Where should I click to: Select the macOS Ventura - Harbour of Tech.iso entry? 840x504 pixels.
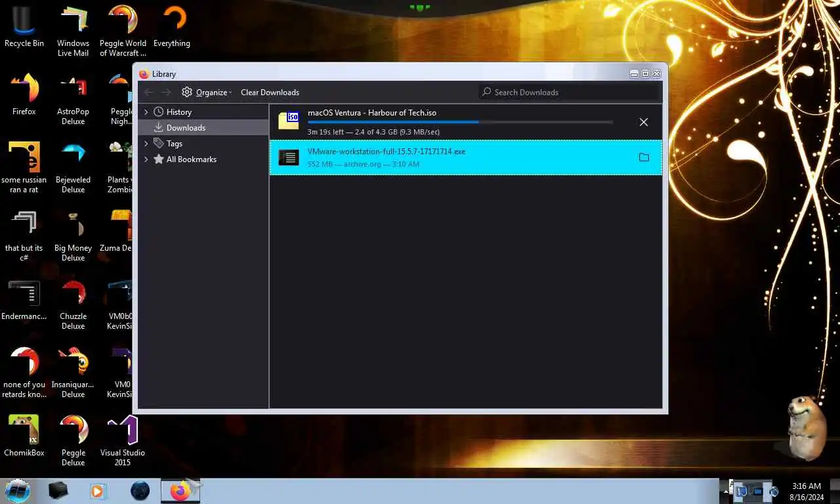tap(465, 122)
